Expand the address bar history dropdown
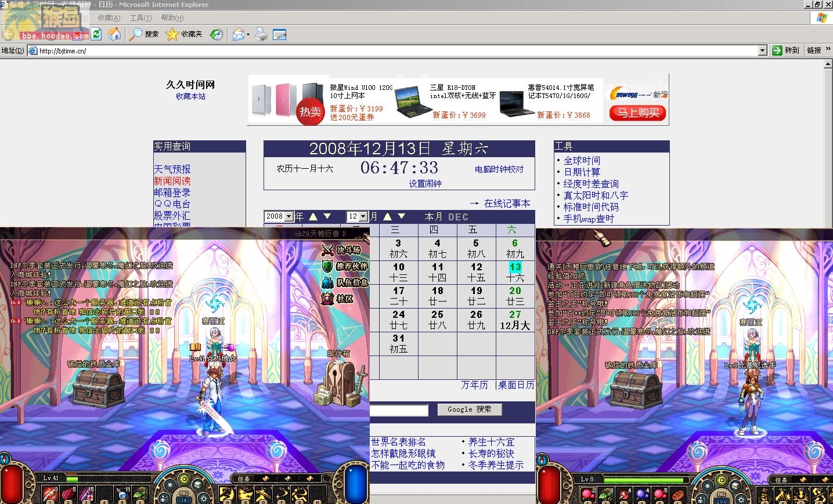Screen dimensions: 833x504 [x=762, y=50]
